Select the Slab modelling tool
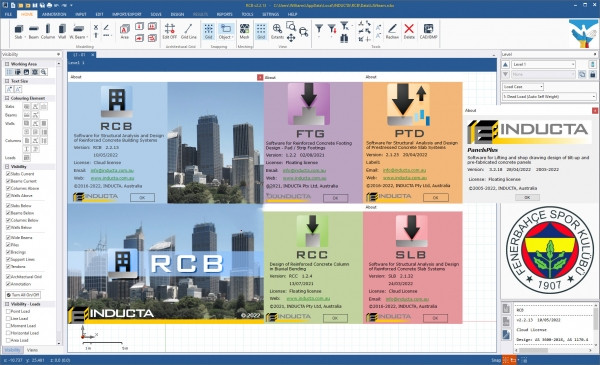 (x=18, y=31)
